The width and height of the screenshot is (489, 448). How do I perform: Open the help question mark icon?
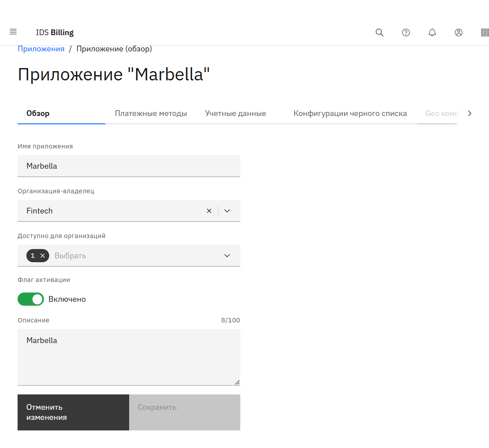click(406, 33)
